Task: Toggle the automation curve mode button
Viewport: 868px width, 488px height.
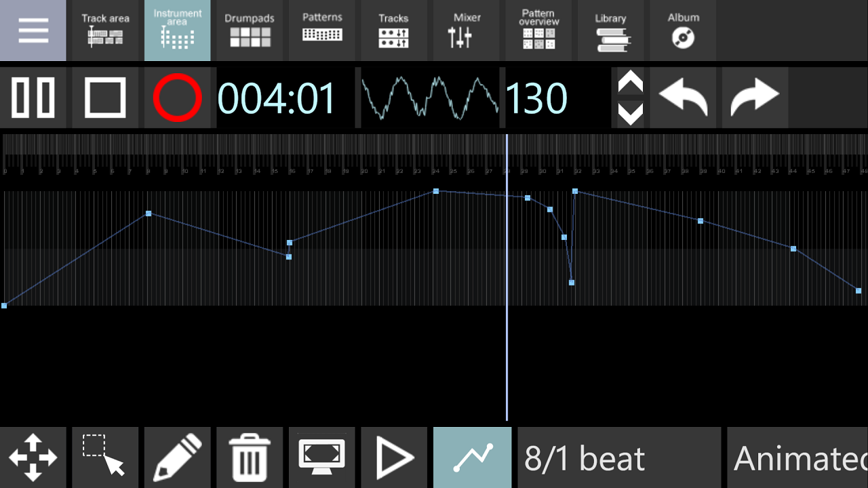Action: coord(473,457)
